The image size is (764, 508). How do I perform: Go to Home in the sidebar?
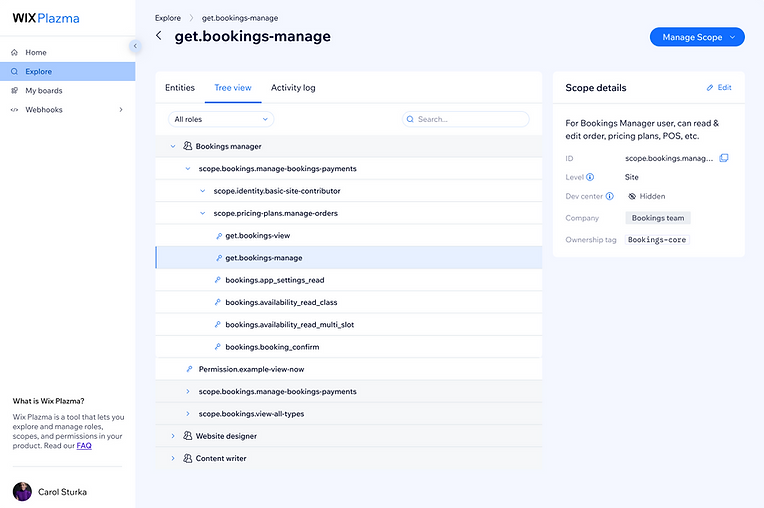68,52
